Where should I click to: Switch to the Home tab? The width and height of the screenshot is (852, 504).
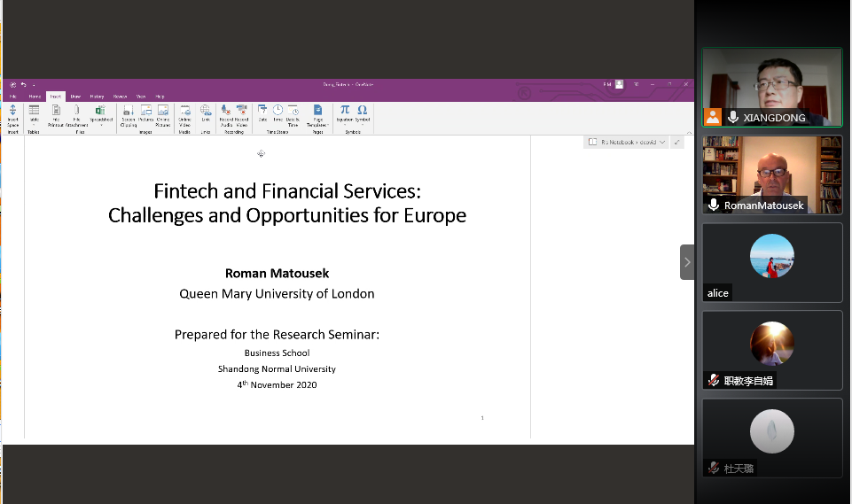35,96
